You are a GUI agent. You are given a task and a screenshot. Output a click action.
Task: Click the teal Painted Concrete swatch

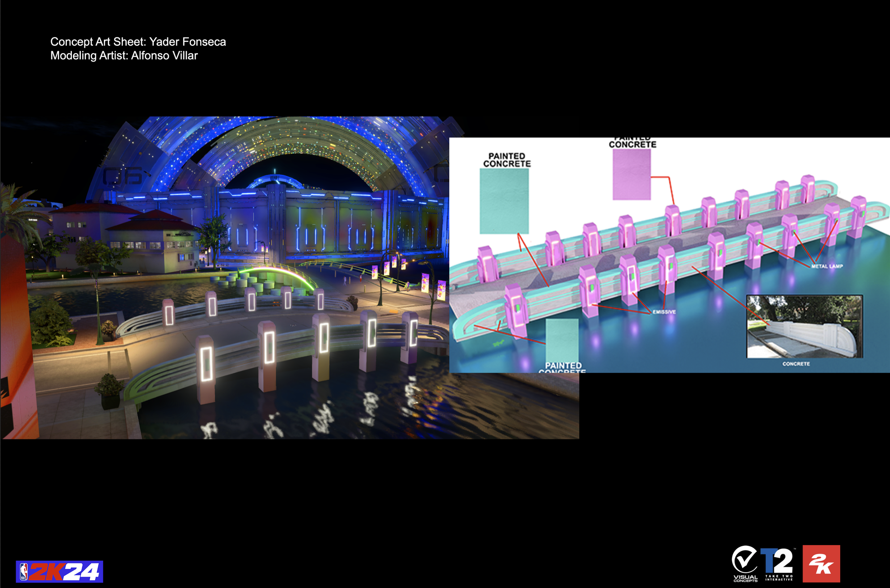pyautogui.click(x=504, y=201)
